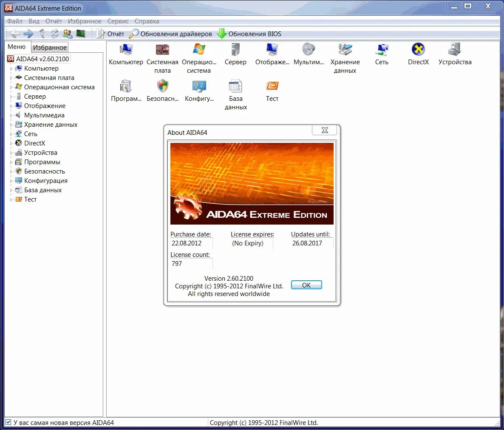Expand the DirectX tree node
Viewport: 504px width, 430px height.
(x=11, y=143)
